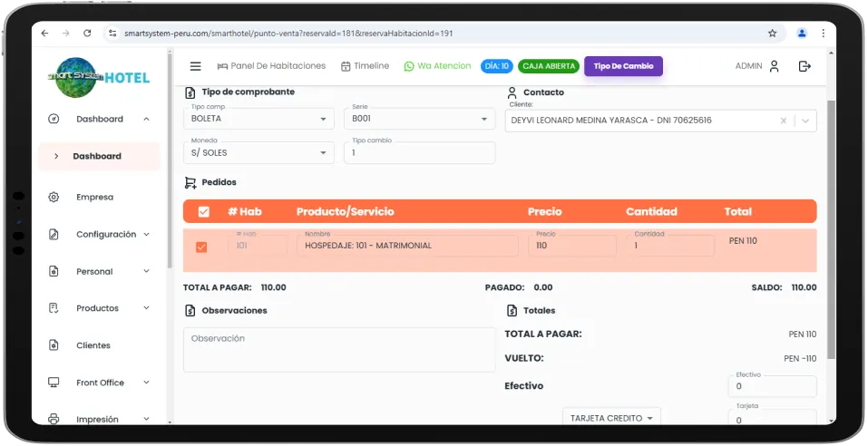The width and height of the screenshot is (868, 446).
Task: Click the logout icon in header
Action: [x=804, y=66]
